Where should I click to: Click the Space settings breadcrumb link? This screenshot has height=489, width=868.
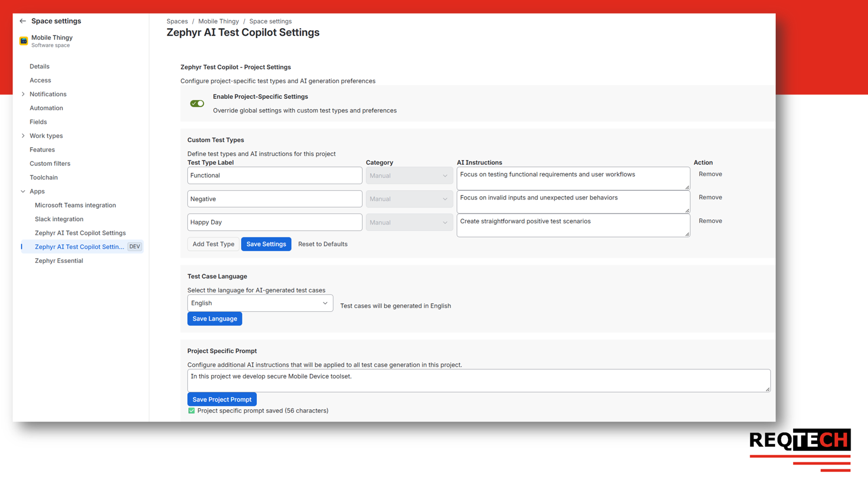pyautogui.click(x=270, y=21)
